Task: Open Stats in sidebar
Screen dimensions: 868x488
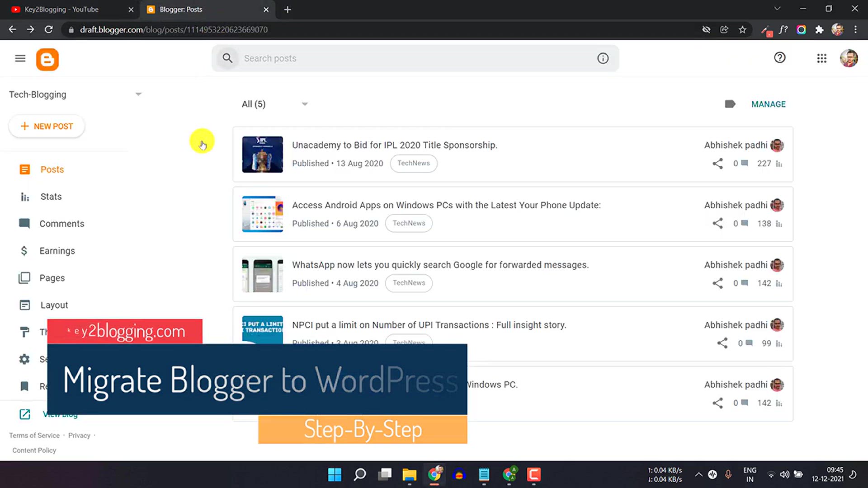Action: tap(51, 197)
